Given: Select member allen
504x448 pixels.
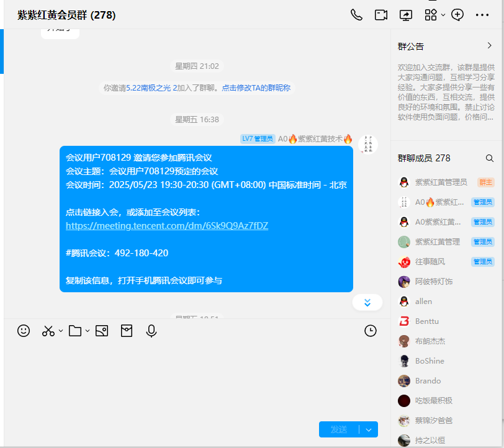Looking at the screenshot, I should (446, 302).
